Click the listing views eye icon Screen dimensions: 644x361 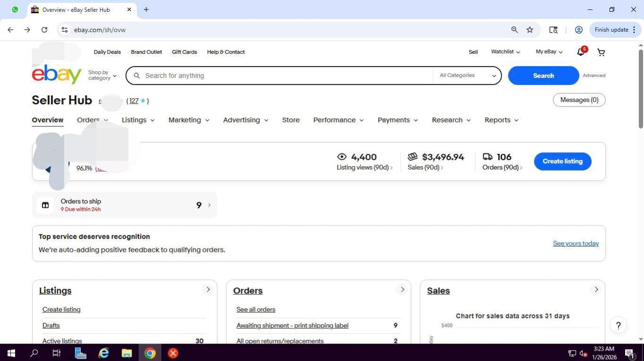(x=342, y=156)
